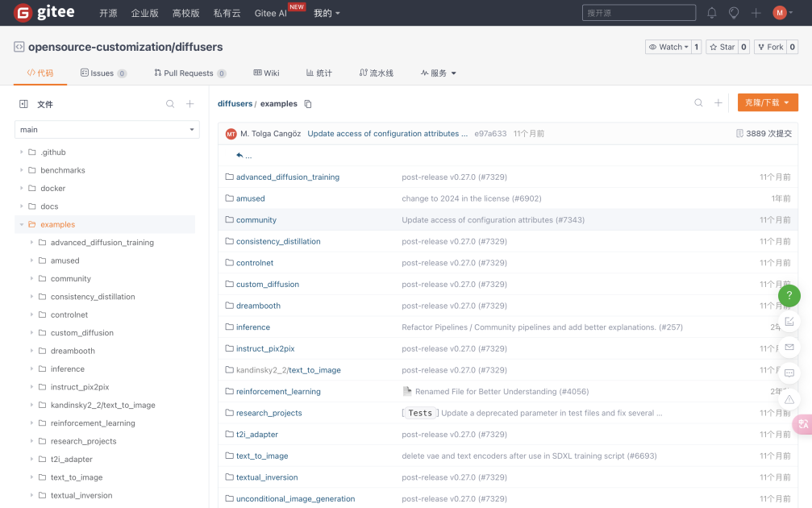Open the Wiki tab
The width and height of the screenshot is (812, 508).
(x=266, y=73)
